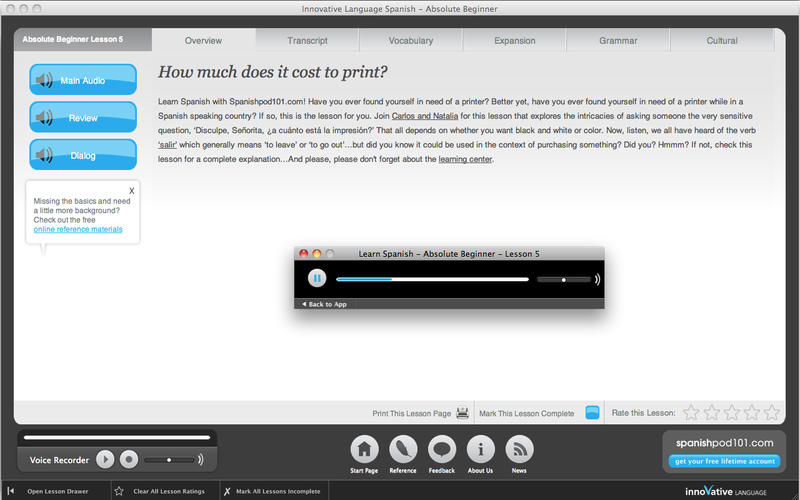800x500 pixels.
Task: Adjust the Voice Recorder volume slider
Action: tap(169, 460)
